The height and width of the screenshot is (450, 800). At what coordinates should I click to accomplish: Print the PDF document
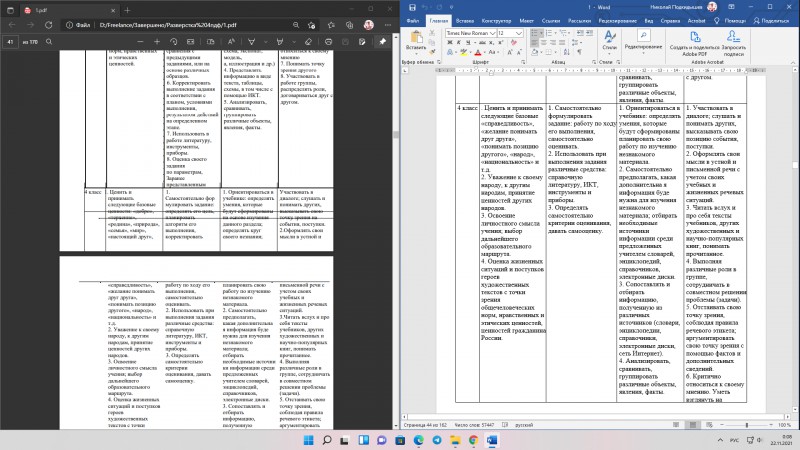pos(329,42)
